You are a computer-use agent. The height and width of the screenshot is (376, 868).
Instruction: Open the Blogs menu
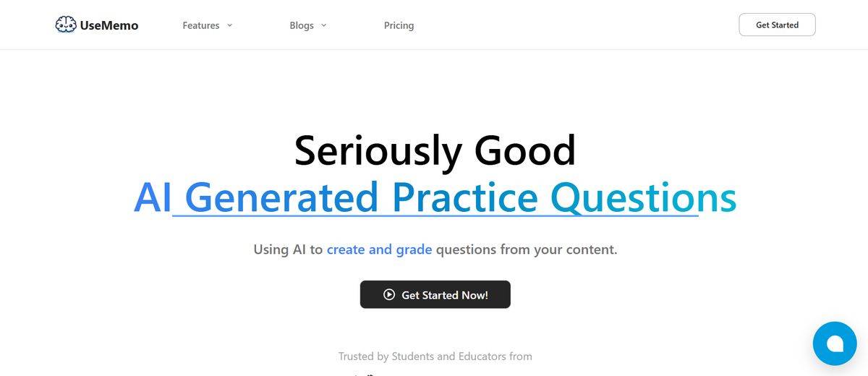click(x=302, y=25)
